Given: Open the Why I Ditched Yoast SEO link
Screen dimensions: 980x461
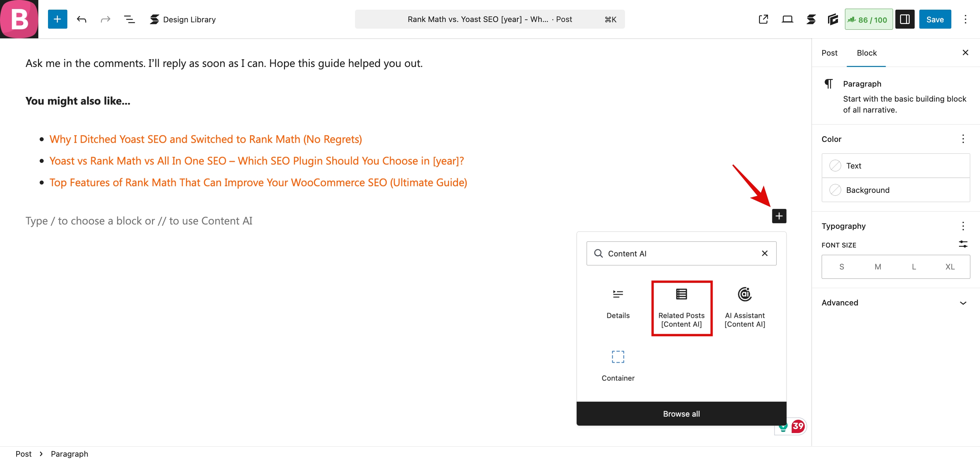Looking at the screenshot, I should pos(205,139).
